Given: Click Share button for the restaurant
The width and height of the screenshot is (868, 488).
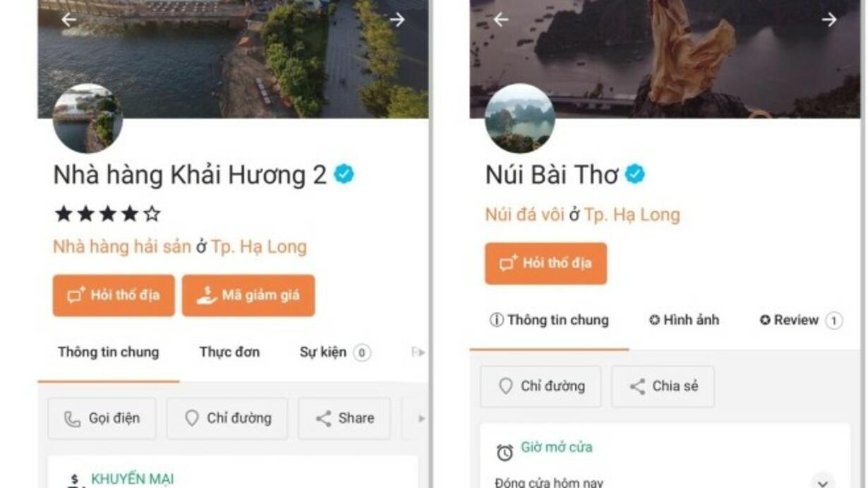Looking at the screenshot, I should click(344, 418).
